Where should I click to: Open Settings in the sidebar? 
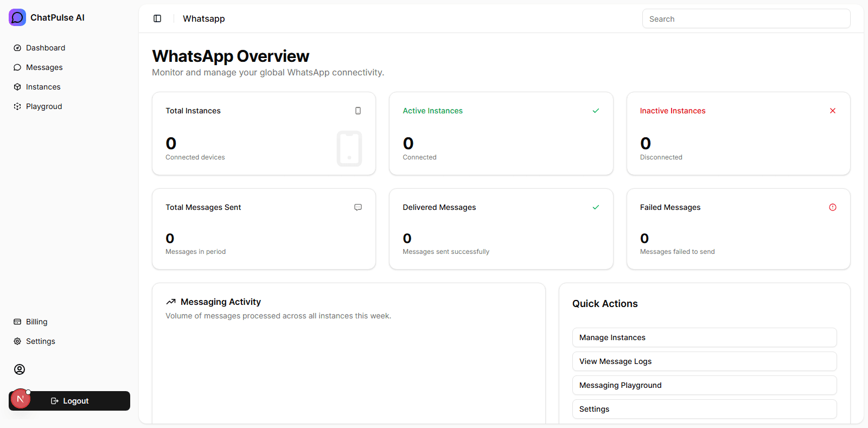point(69,341)
